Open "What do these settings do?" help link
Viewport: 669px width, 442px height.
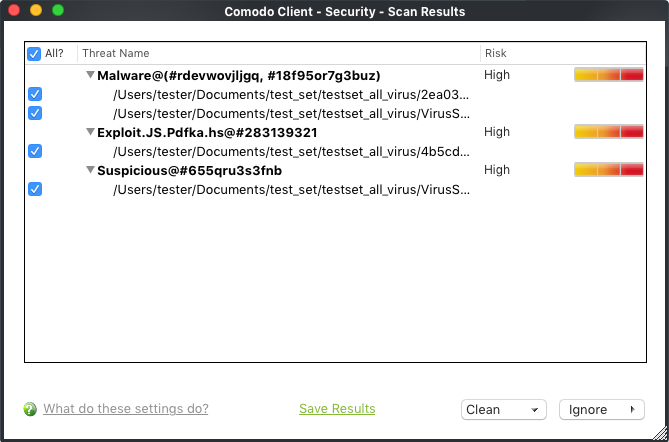(x=126, y=409)
